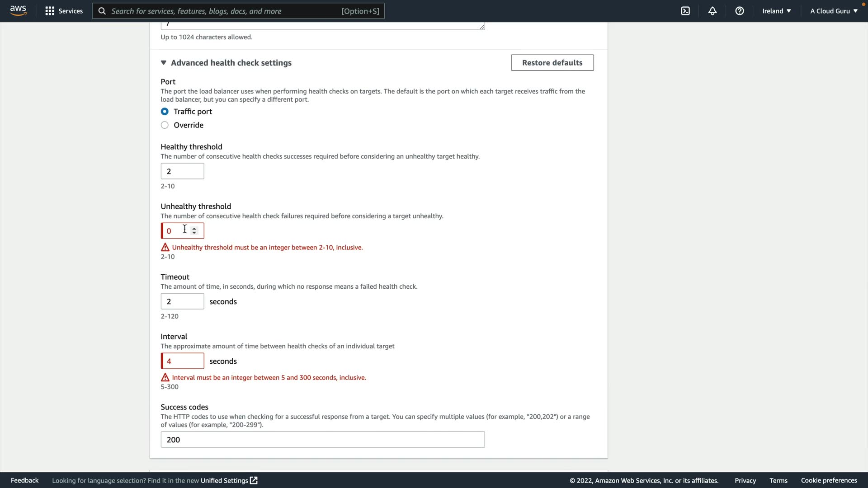Click the Success codes input field
This screenshot has height=488, width=868.
pos(322,440)
